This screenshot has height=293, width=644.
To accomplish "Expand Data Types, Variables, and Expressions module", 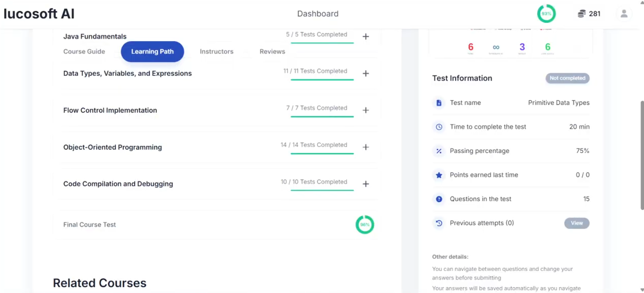I will pos(366,73).
